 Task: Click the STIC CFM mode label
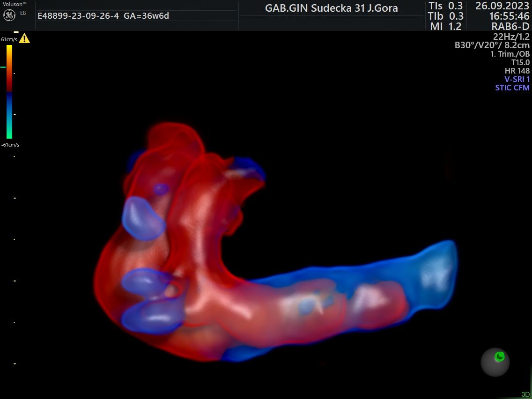pos(512,88)
